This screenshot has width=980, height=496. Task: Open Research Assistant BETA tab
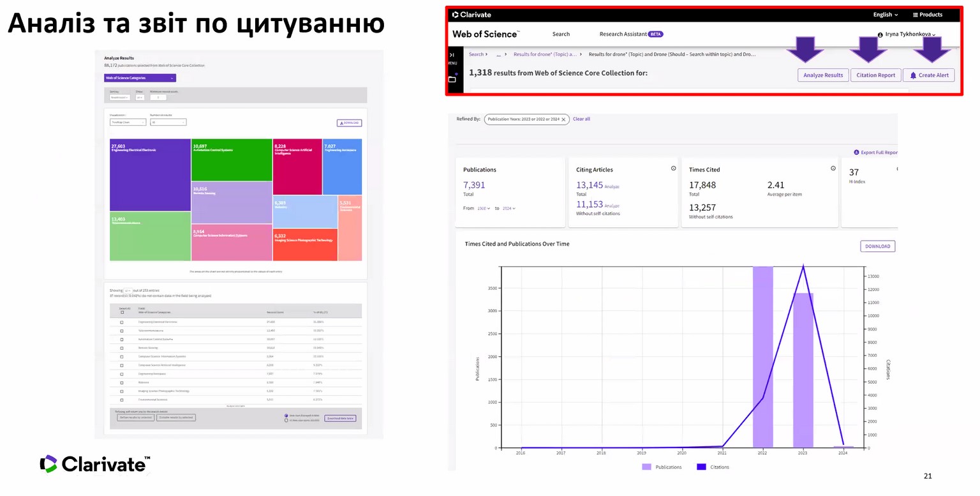pyautogui.click(x=630, y=34)
